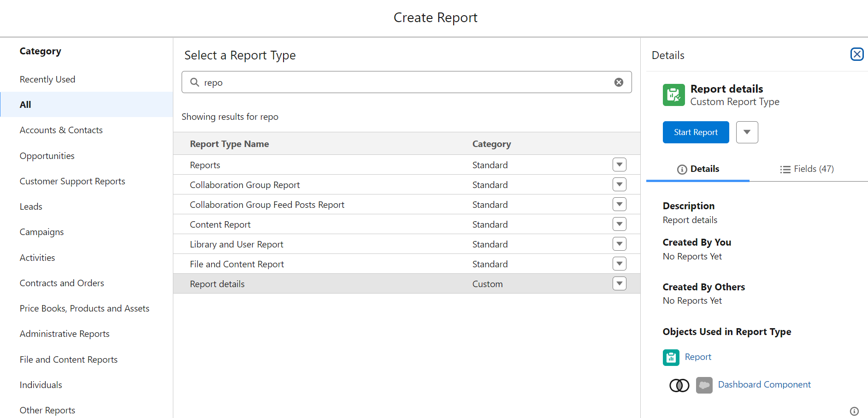Open the Reports row action dropdown

point(619,165)
